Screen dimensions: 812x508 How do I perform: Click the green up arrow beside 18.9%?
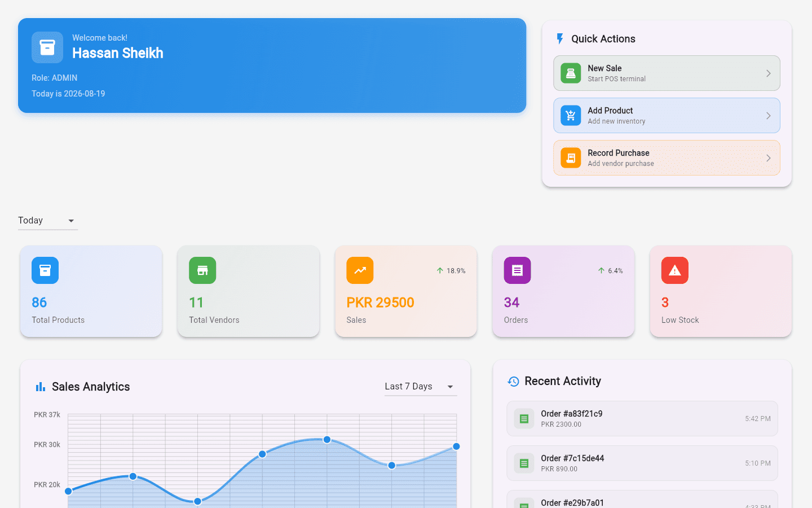(440, 271)
